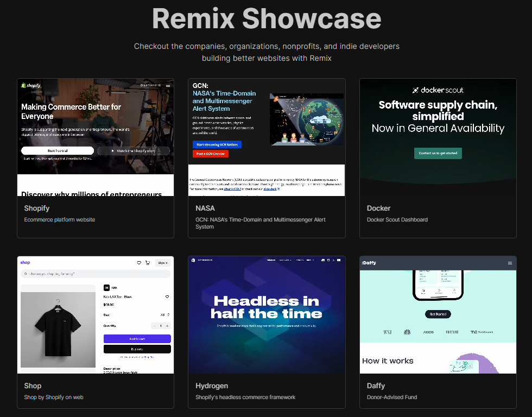The image size is (532, 417).
Task: Click NASA card's Multimessenger Alert System description
Action: (x=260, y=223)
